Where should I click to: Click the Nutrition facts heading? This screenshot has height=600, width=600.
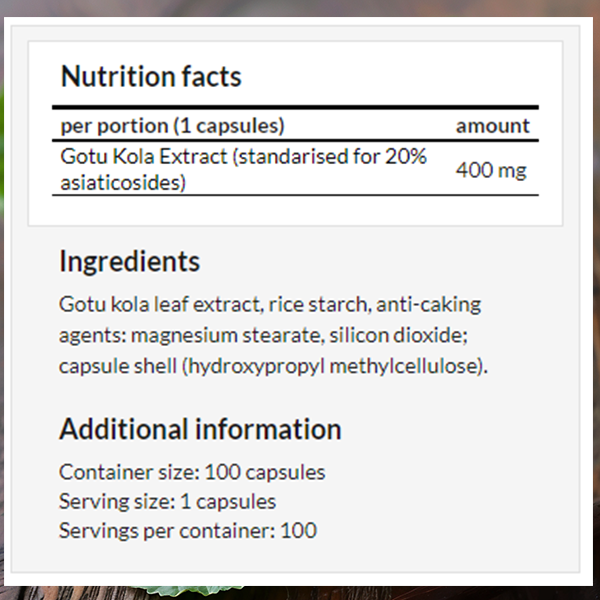coord(151,77)
